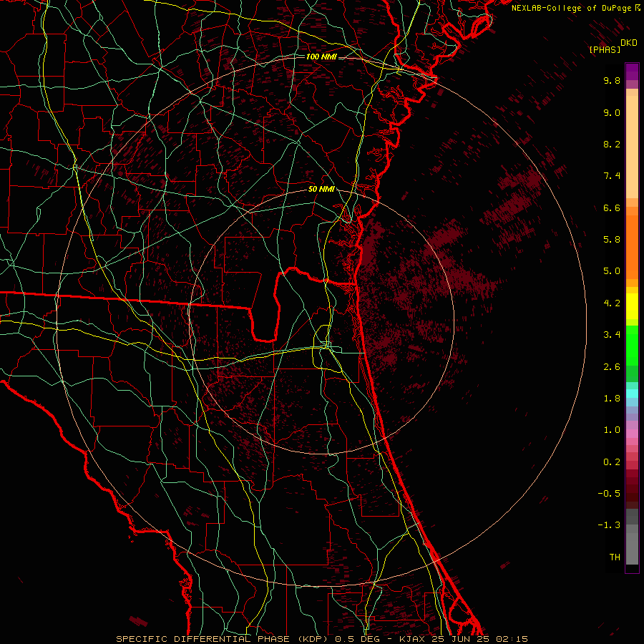Click the 50 NMI range ring label

coord(321,190)
